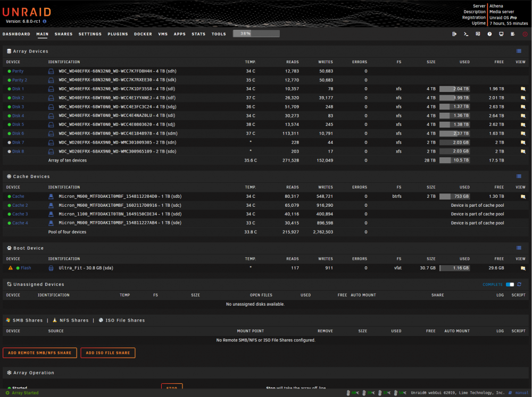Open the Dashboard tab
The height and width of the screenshot is (397, 532).
tap(16, 34)
